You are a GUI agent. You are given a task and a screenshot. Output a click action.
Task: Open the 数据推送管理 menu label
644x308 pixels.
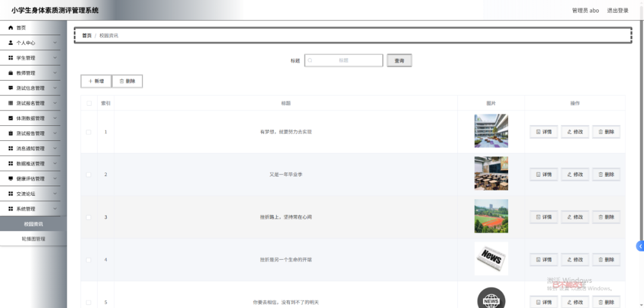30,164
